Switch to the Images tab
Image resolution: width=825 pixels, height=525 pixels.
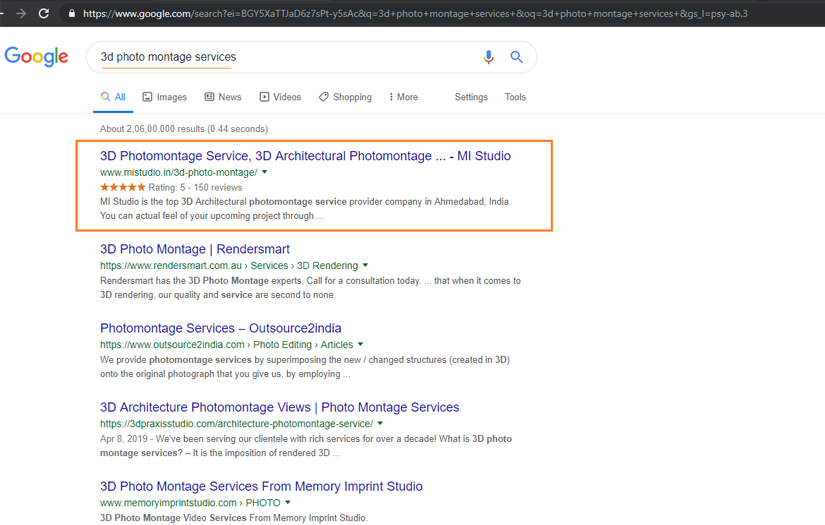click(165, 97)
